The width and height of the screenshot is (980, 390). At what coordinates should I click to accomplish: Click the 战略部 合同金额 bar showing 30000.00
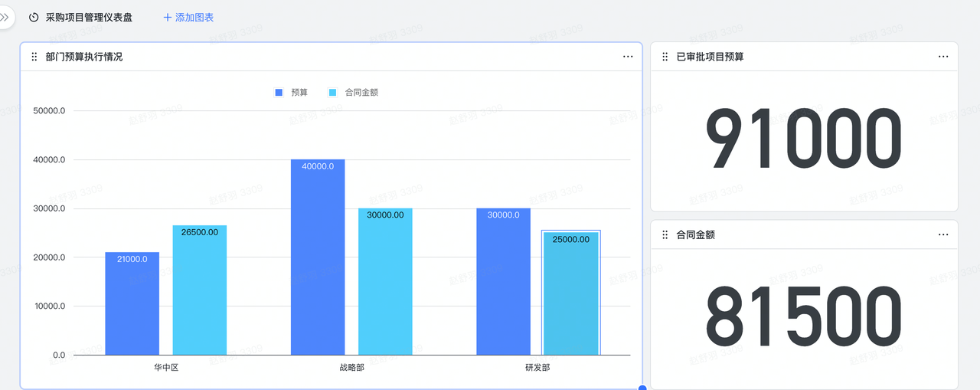tap(385, 282)
